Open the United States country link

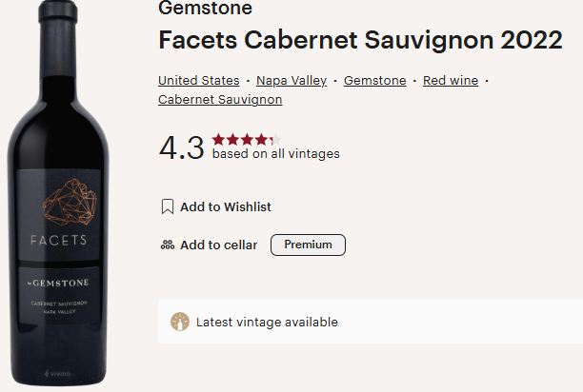(x=199, y=81)
